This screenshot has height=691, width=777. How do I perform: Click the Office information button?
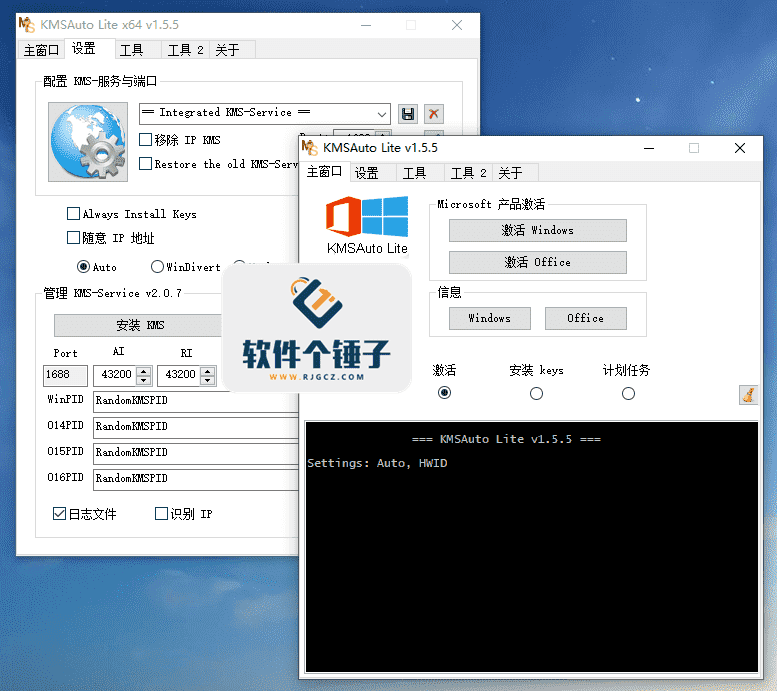pos(586,318)
